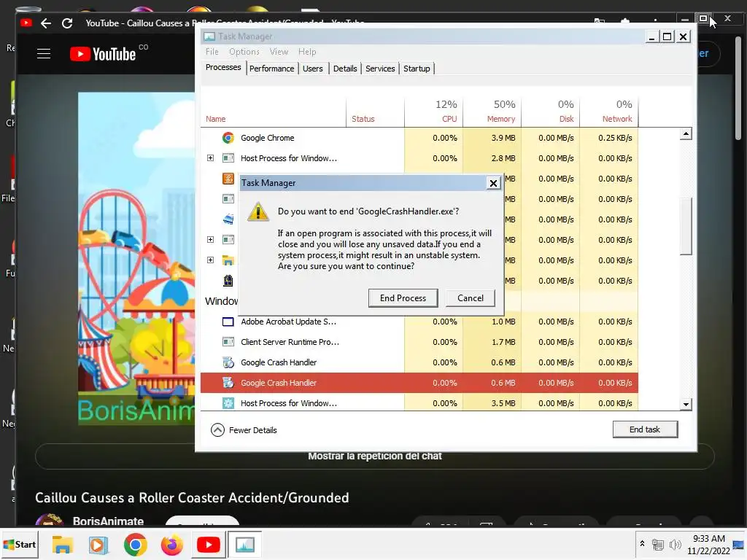This screenshot has height=560, width=747.
Task: Expand the process row above the folder icon row
Action: tap(210, 239)
